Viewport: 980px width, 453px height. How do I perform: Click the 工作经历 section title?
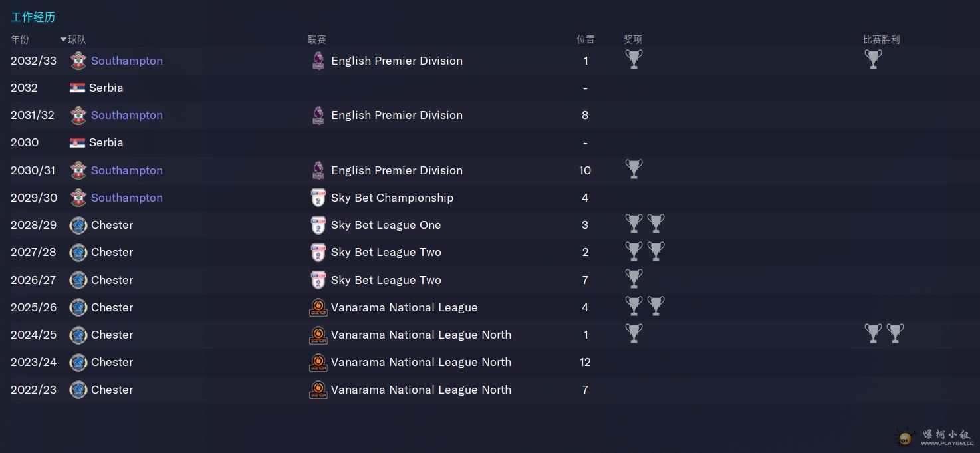[x=33, y=17]
